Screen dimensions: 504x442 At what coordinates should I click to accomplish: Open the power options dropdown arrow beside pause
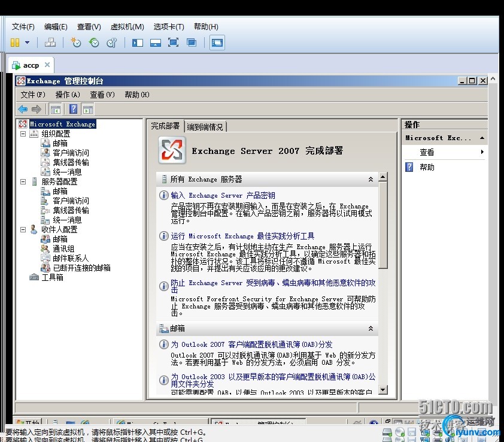pyautogui.click(x=28, y=43)
